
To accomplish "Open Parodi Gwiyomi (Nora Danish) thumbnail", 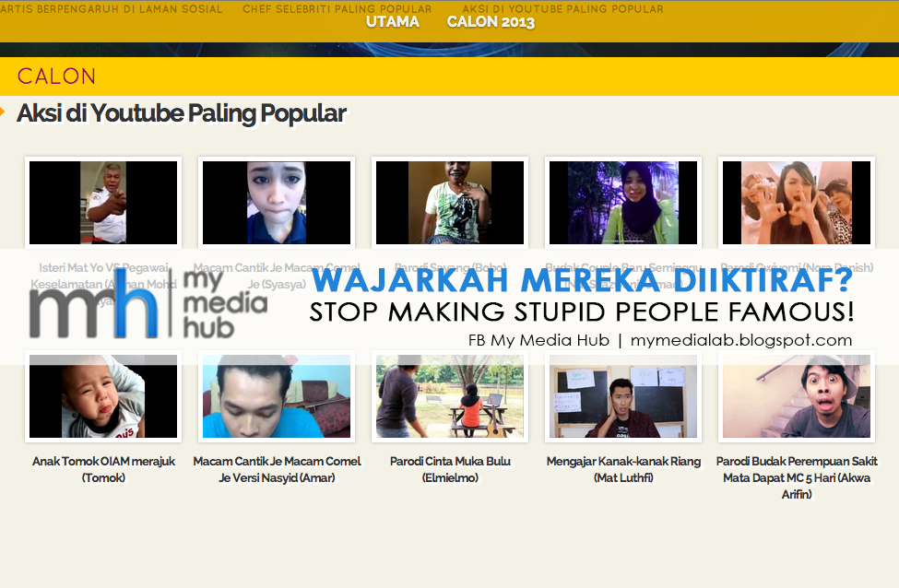I will pos(797,203).
